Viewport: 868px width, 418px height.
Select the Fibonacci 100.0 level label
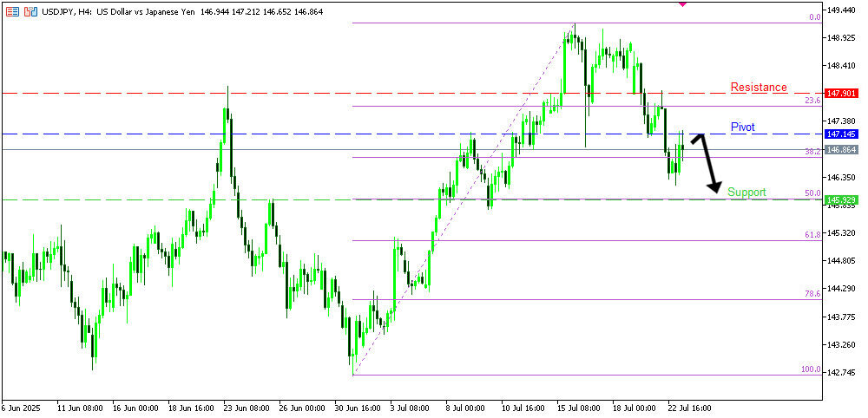coord(811,369)
